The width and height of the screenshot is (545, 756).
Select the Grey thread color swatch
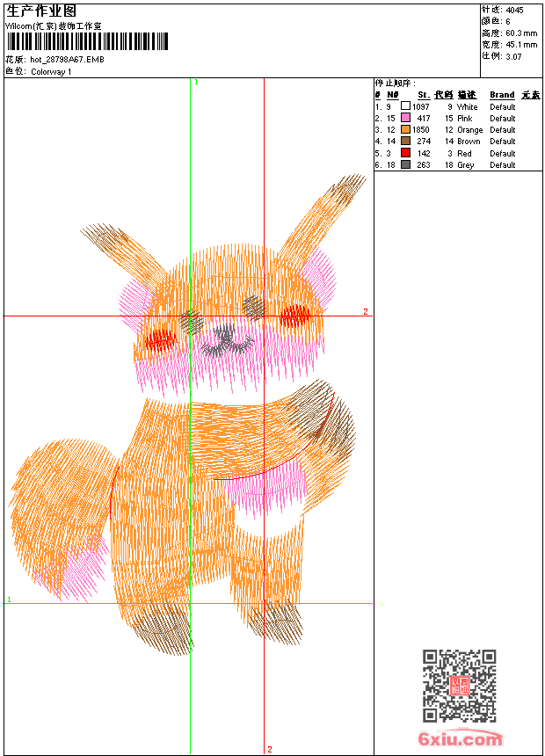(405, 164)
